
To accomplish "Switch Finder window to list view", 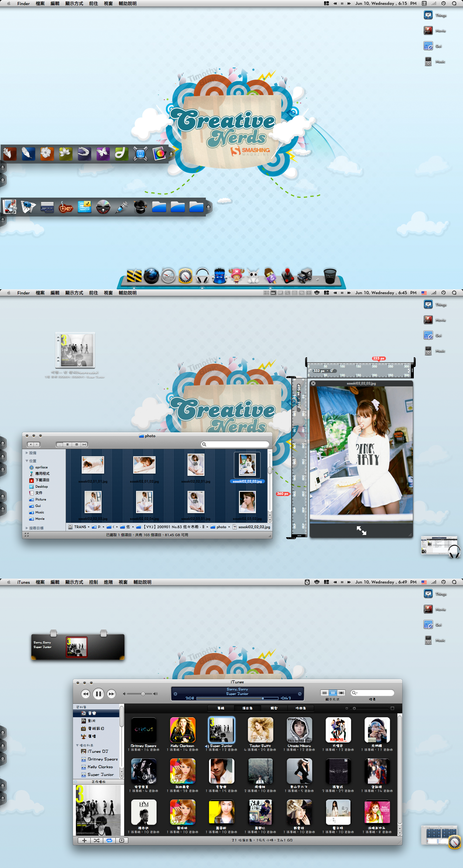I will click(68, 444).
